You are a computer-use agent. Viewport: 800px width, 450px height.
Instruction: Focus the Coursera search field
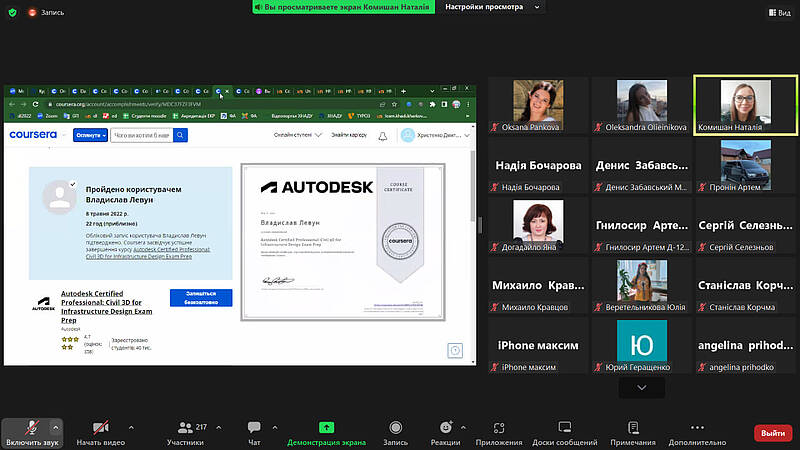pos(141,135)
